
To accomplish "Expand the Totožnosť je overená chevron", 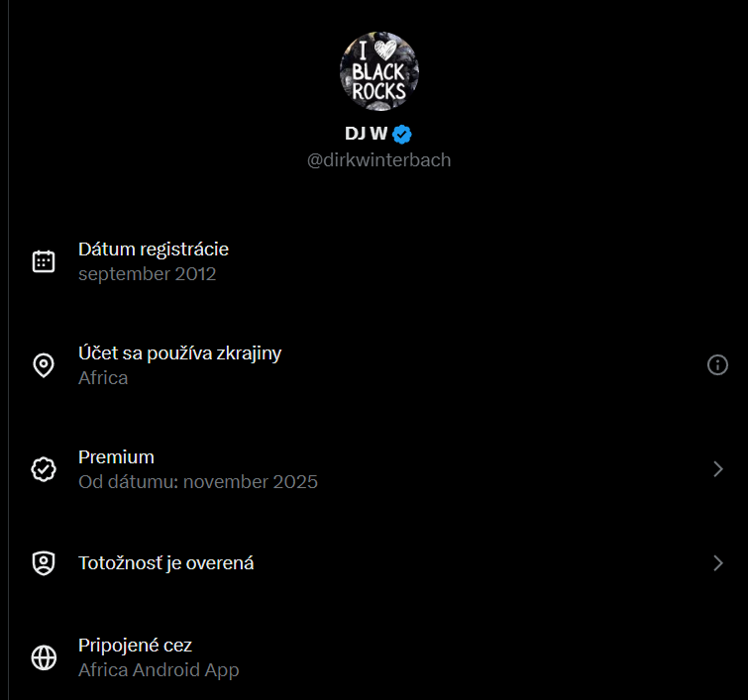I will pos(718,563).
